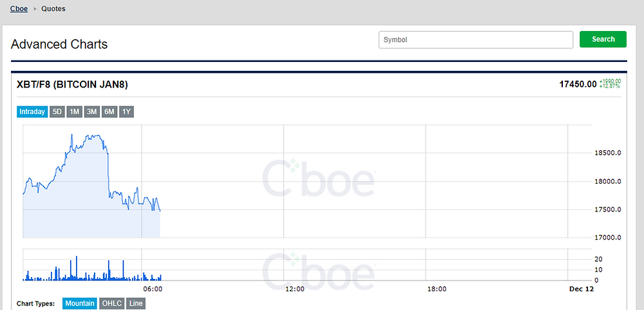Select the Line chart type
Image resolution: width=644 pixels, height=310 pixels.
click(135, 304)
